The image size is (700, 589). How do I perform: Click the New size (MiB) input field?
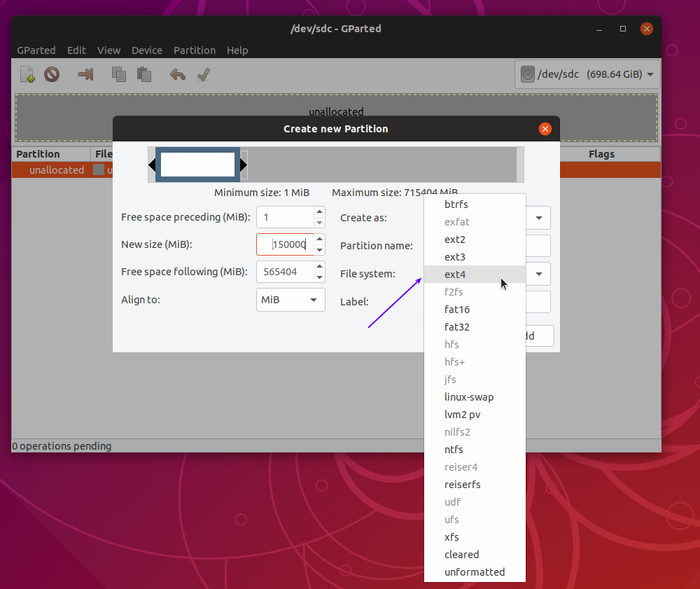coord(284,244)
